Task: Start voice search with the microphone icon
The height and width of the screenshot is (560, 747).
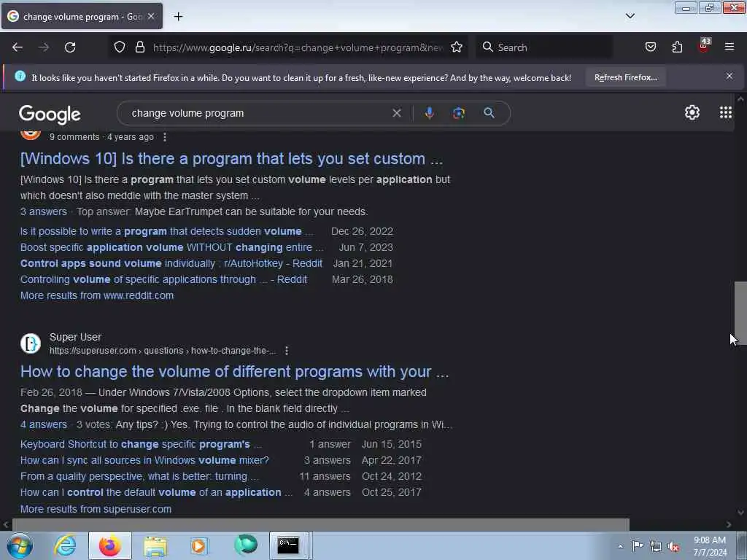Action: point(429,113)
